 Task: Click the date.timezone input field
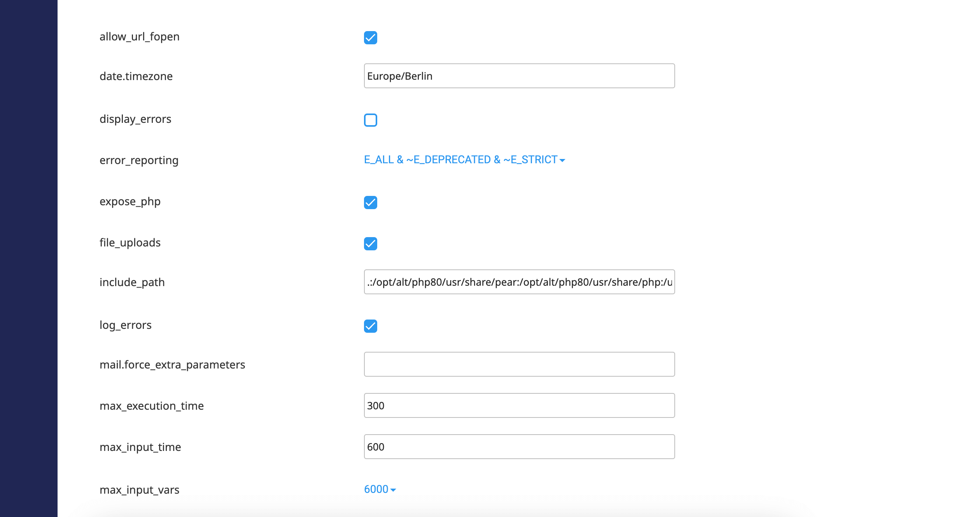(519, 76)
